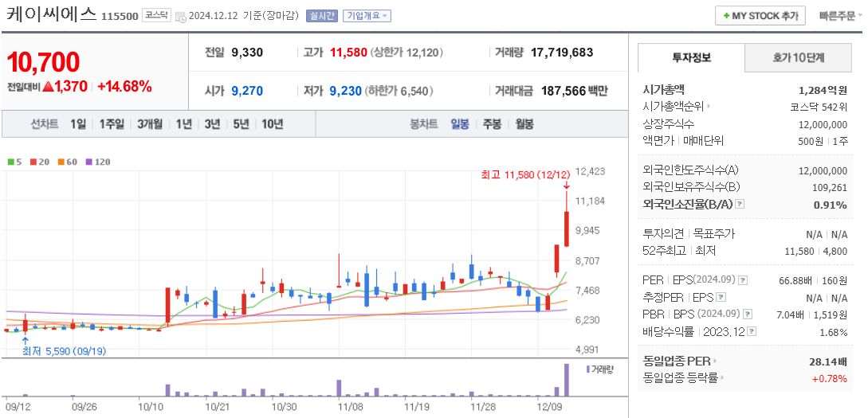The width and height of the screenshot is (868, 418).
Task: Click the MY STOCK 추가 button
Action: (760, 16)
